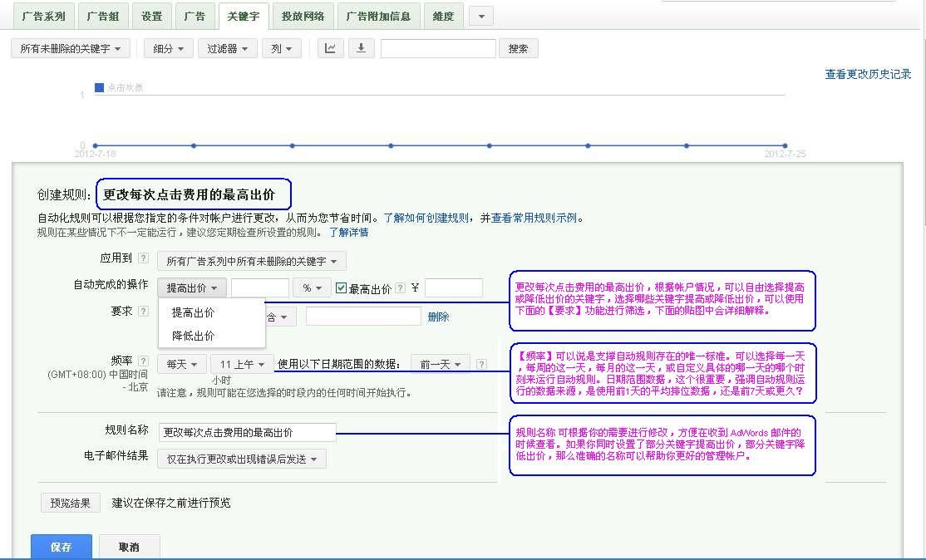Click help icon beside 要求 label
This screenshot has height=560, width=926.
[x=144, y=312]
